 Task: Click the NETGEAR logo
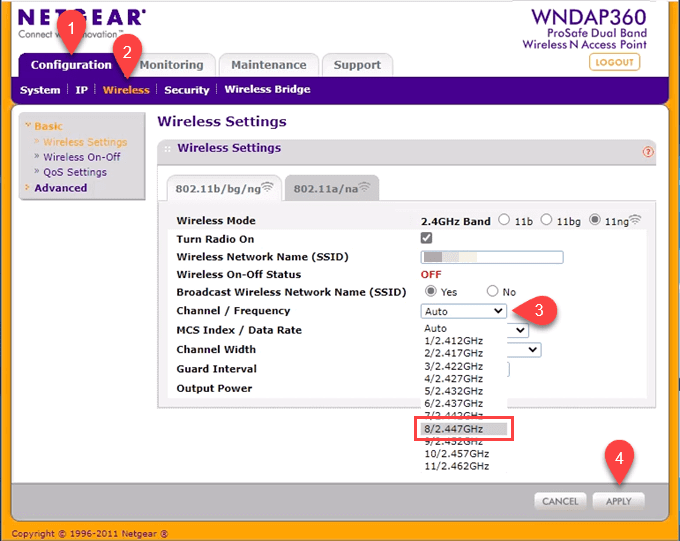pyautogui.click(x=80, y=18)
